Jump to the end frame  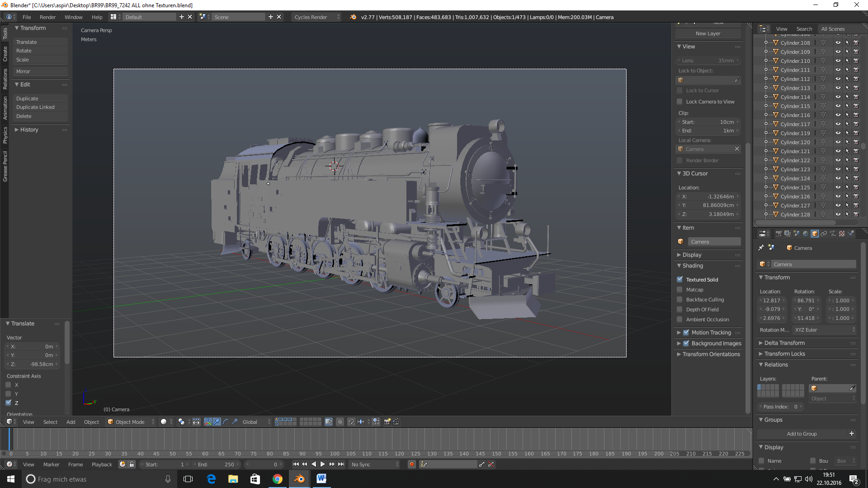coord(341,464)
